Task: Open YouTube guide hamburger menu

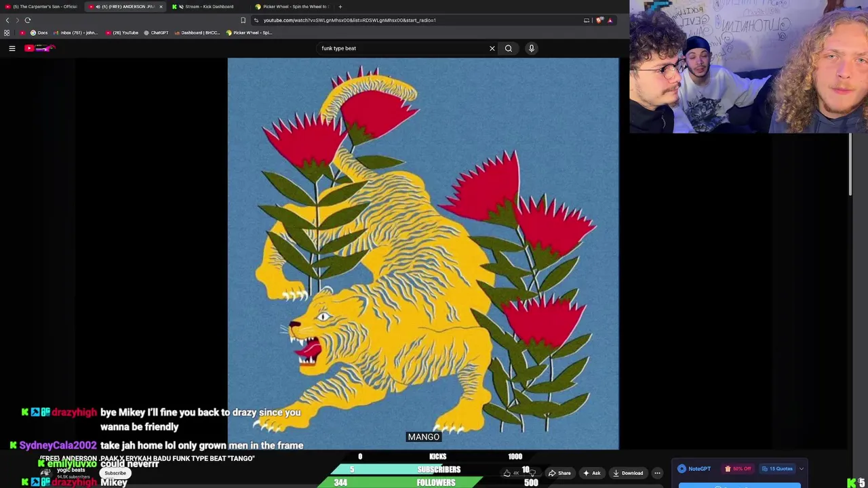Action: pyautogui.click(x=12, y=48)
